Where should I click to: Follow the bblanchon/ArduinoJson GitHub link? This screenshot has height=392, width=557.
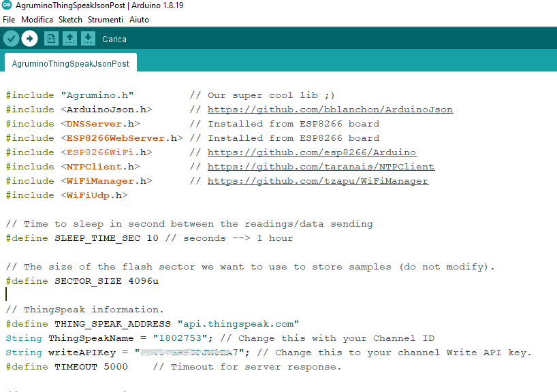point(330,110)
